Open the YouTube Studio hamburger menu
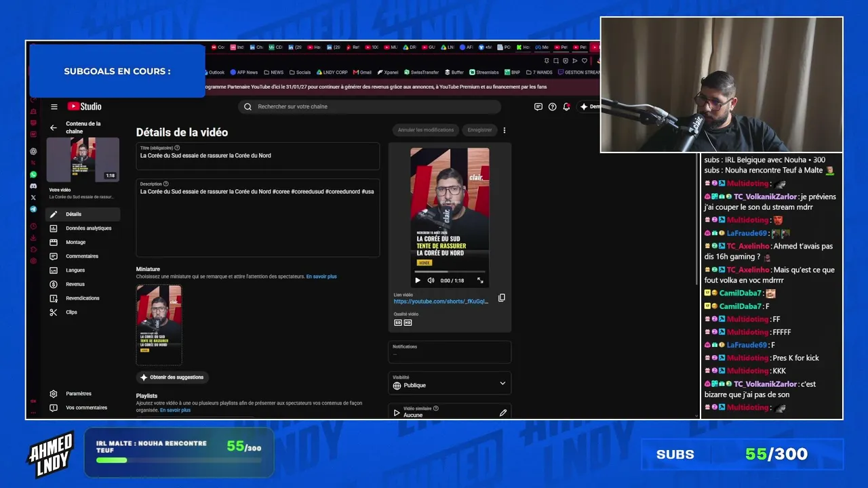The height and width of the screenshot is (488, 868). point(54,106)
